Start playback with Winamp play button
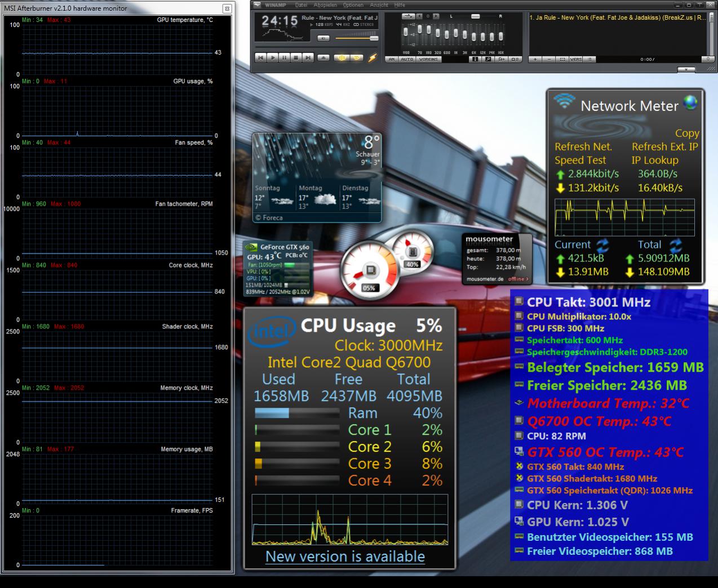718x588 pixels. click(x=272, y=57)
